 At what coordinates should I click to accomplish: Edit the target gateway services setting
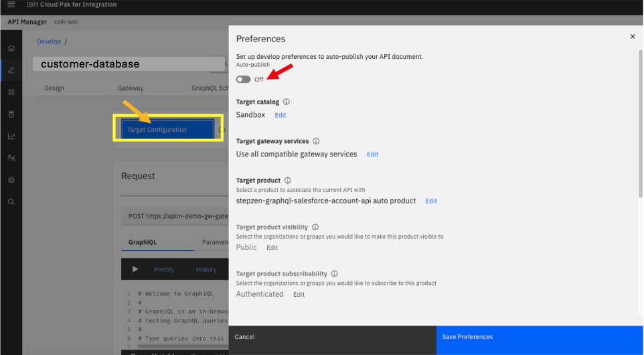tap(372, 154)
